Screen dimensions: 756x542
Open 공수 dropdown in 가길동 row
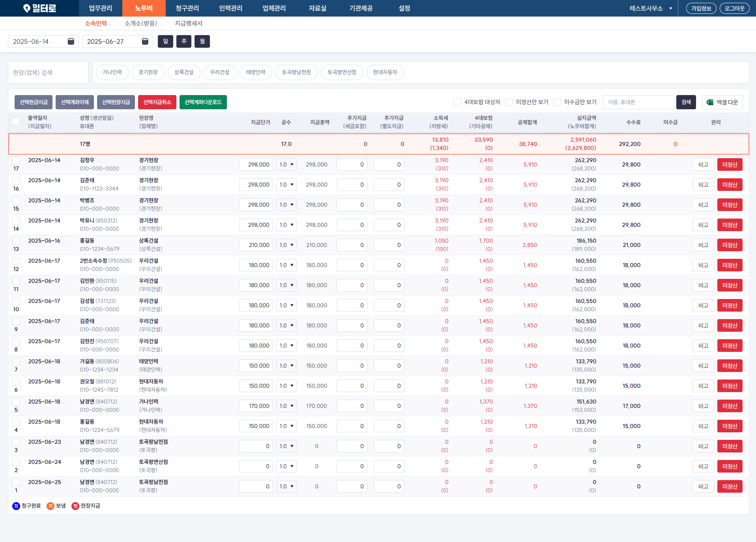click(286, 366)
